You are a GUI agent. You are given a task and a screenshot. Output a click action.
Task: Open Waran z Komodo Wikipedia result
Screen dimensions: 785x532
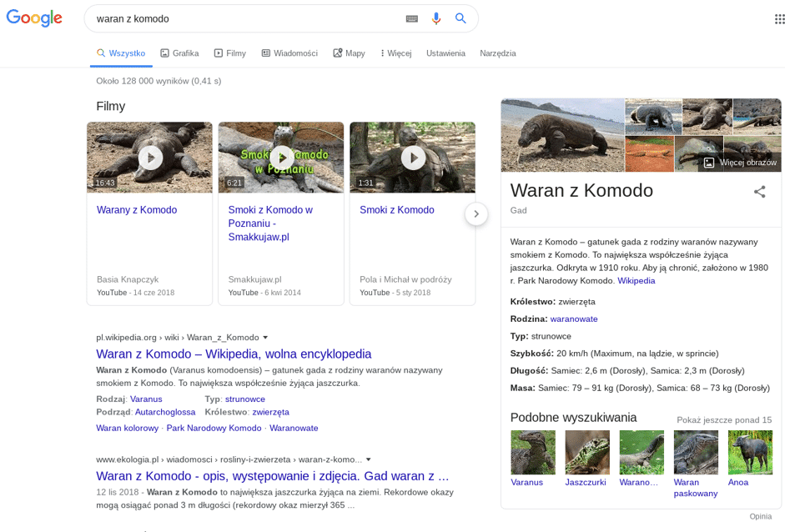pyautogui.click(x=234, y=354)
